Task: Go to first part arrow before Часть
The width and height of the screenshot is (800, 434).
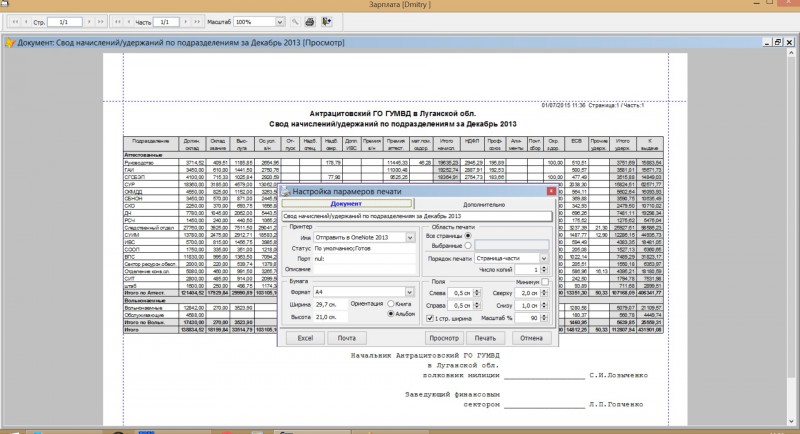Action: 118,22
